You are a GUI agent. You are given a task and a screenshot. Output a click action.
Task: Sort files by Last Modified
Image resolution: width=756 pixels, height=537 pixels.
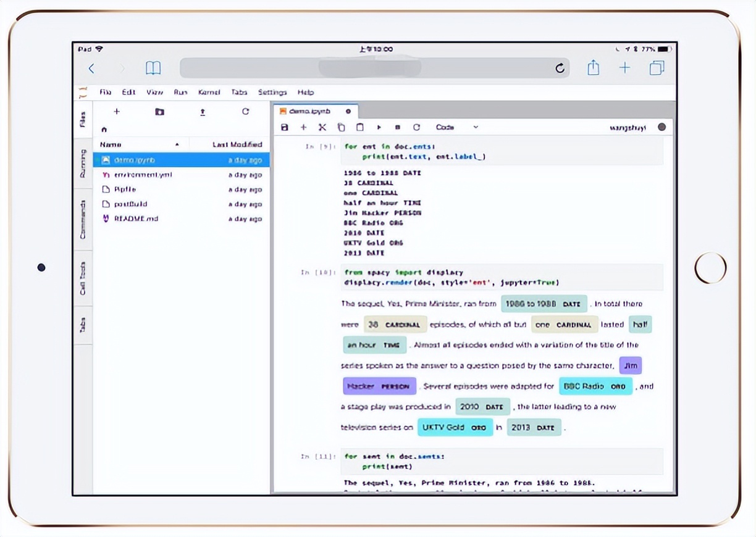click(237, 144)
